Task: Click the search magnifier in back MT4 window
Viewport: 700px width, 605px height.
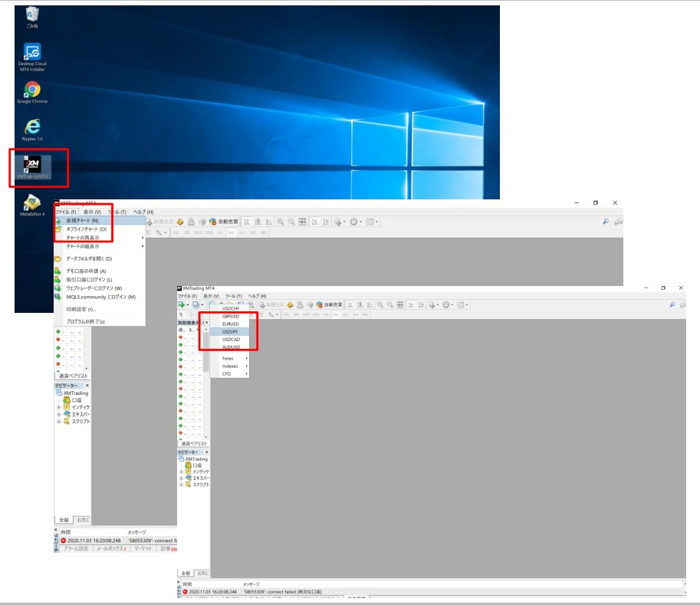Action: pos(606,222)
